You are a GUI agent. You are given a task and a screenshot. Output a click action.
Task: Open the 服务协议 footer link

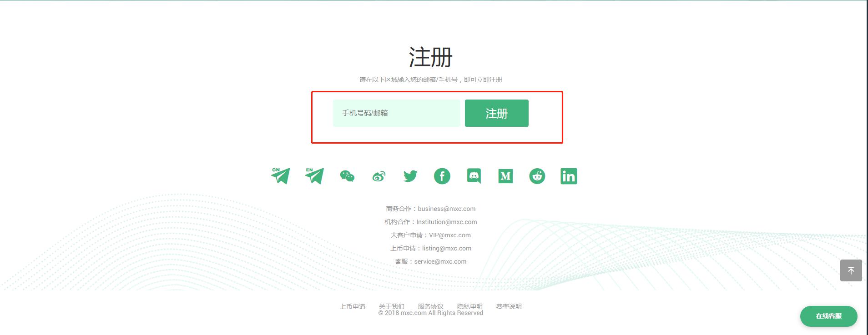431,306
